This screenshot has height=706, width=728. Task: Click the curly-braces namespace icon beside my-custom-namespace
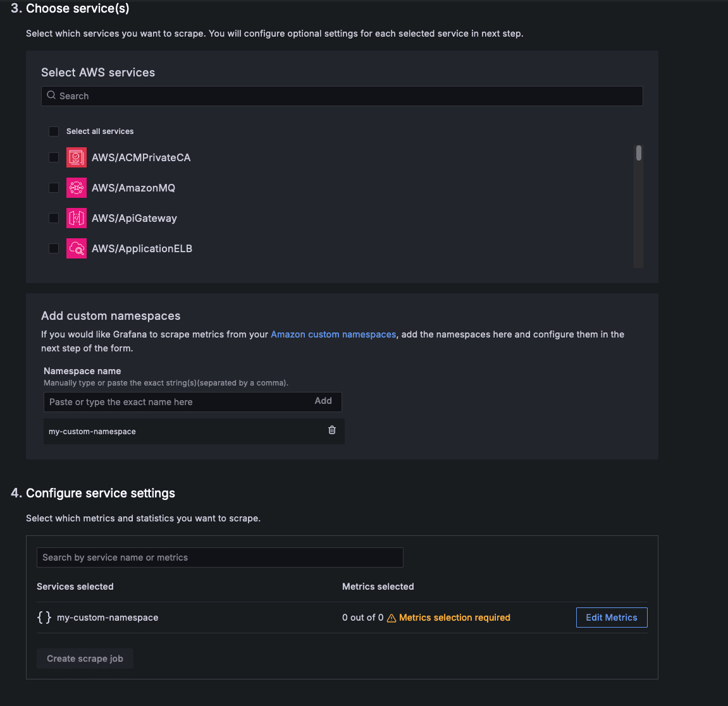(x=44, y=617)
